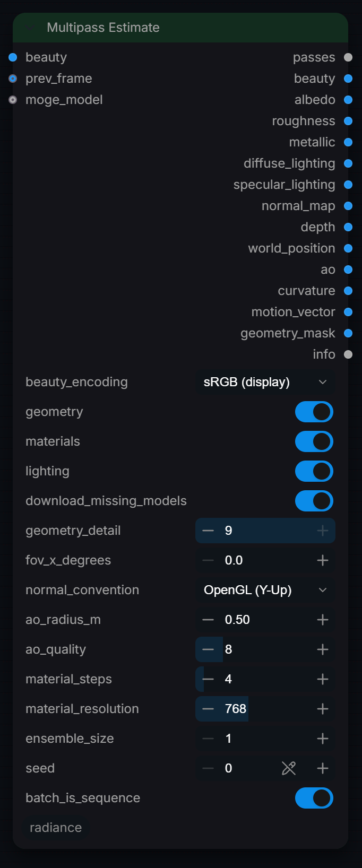
Task: Click the motion_vector output socket
Action: coord(348,312)
